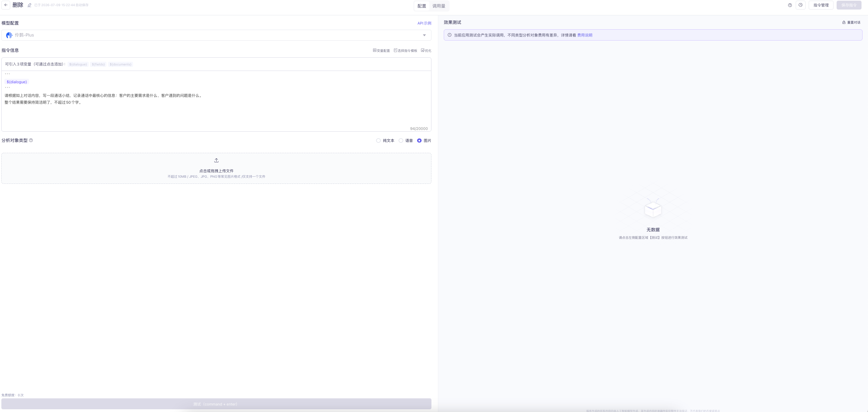Switch to the 配置 tab

(422, 6)
